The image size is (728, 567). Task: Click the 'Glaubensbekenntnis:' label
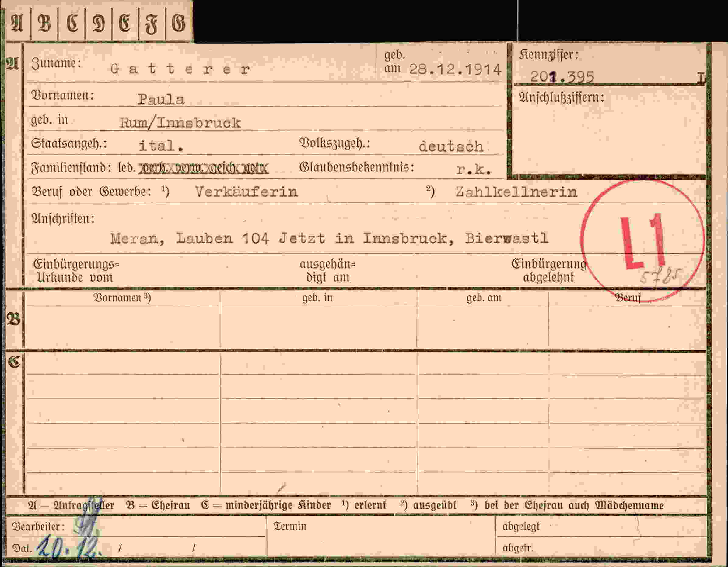357,167
